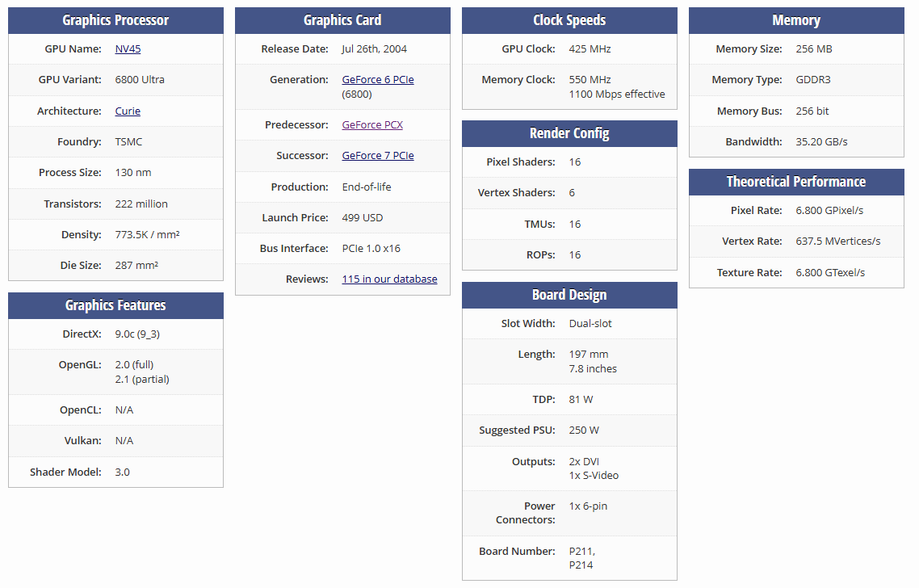
Task: Open the Curie architecture link
Action: (128, 111)
